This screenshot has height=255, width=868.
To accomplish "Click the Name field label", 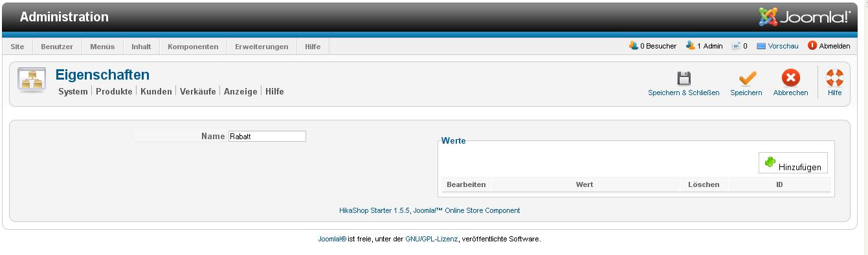I will [213, 137].
